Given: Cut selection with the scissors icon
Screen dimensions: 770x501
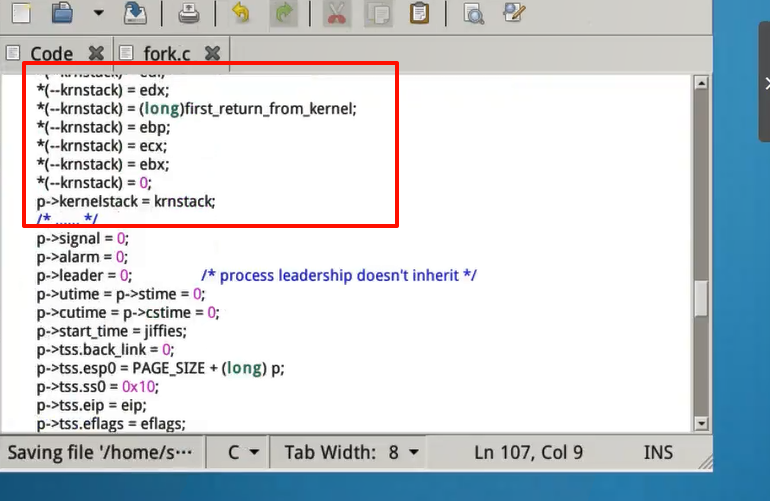Looking at the screenshot, I should 337,13.
